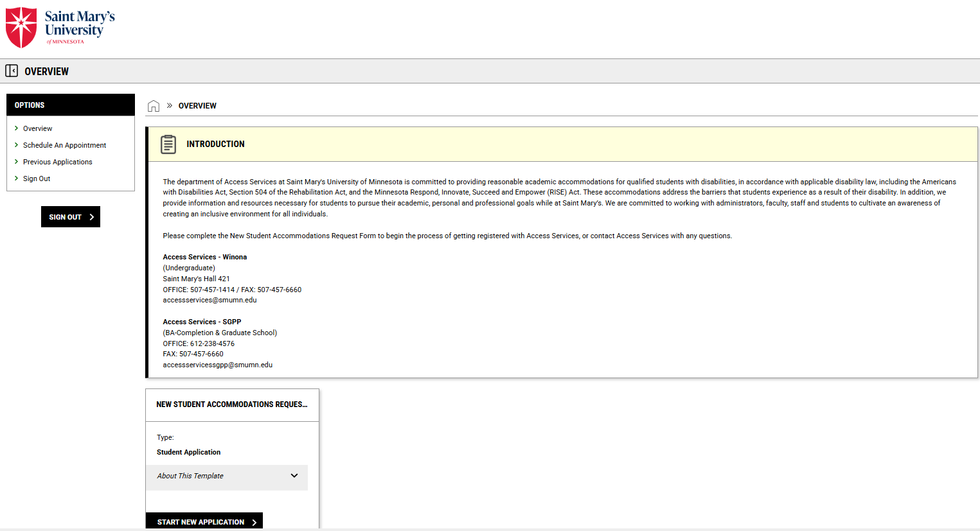Screen dimensions: 980x531
Task: Open Overview in Options menu
Action: point(38,128)
